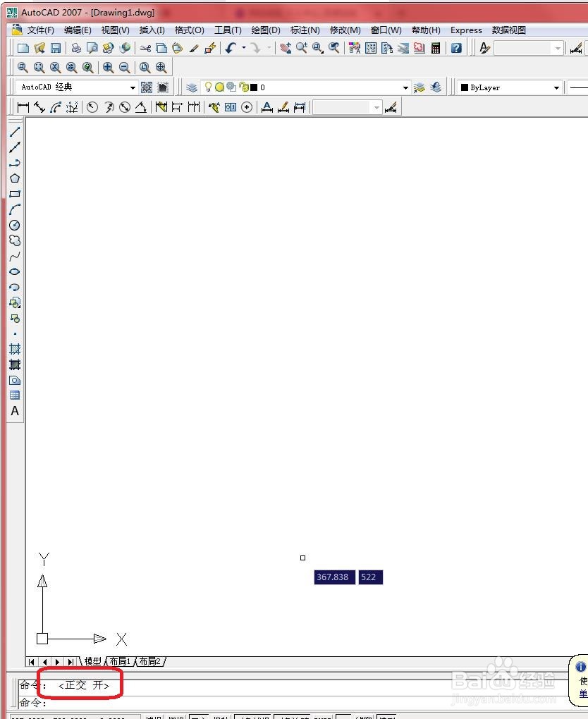
Task: Switch to the 布局2 tab
Action: pos(149,661)
